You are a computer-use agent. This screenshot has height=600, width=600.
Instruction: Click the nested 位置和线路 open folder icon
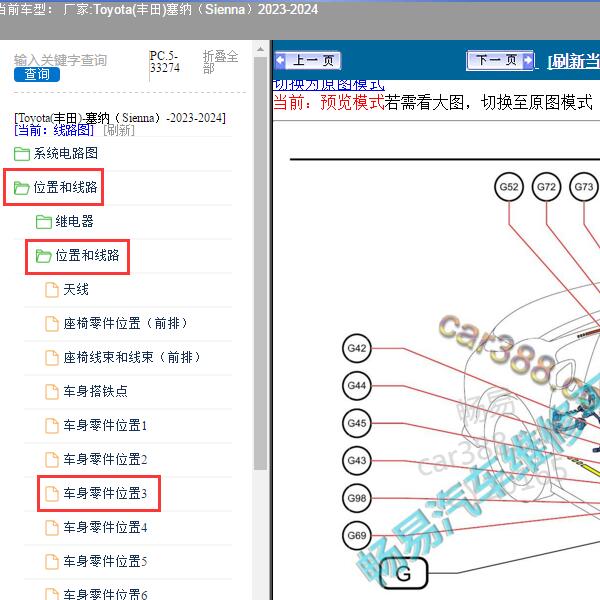[x=44, y=256]
